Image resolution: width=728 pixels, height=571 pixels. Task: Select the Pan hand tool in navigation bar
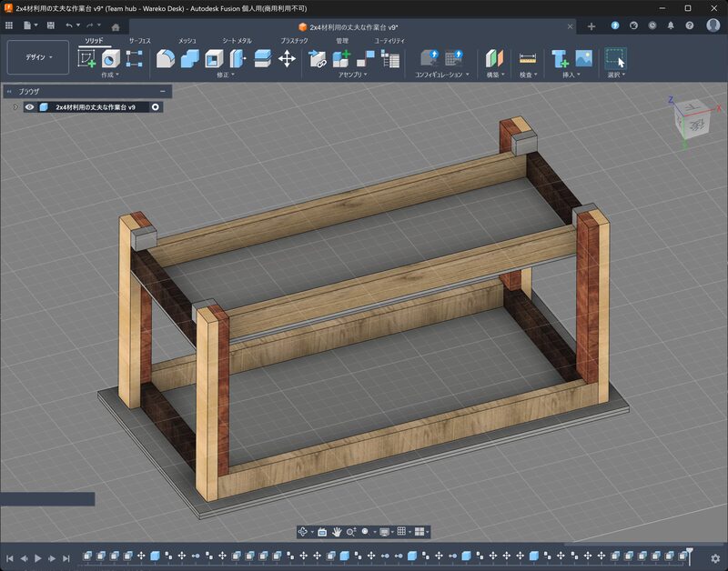tap(336, 532)
